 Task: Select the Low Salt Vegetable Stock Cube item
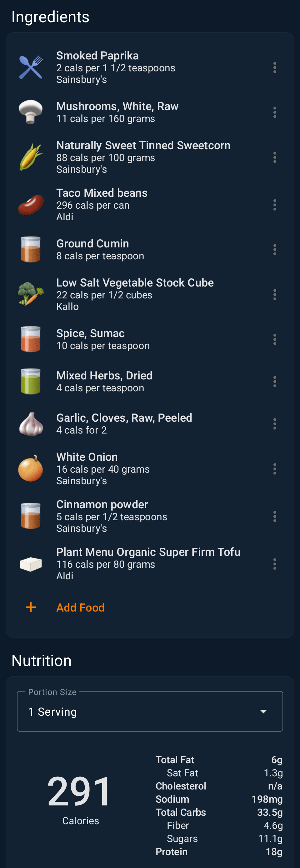(135, 295)
